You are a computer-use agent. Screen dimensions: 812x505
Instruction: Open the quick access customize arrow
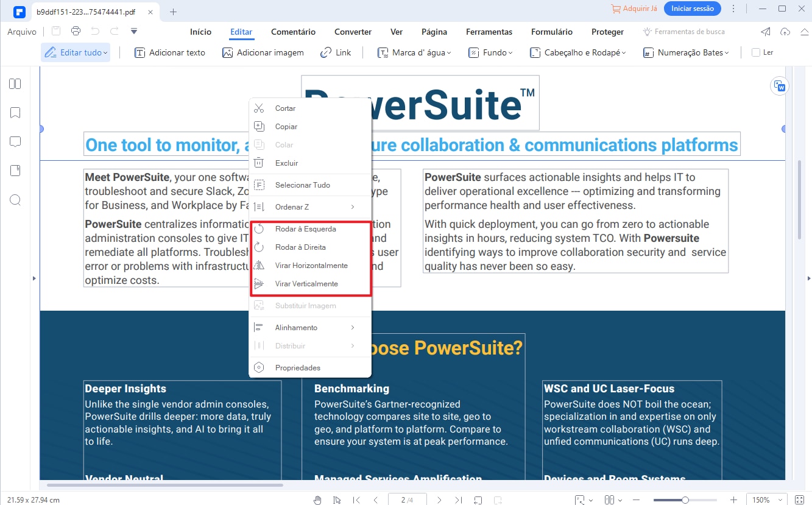pyautogui.click(x=134, y=31)
